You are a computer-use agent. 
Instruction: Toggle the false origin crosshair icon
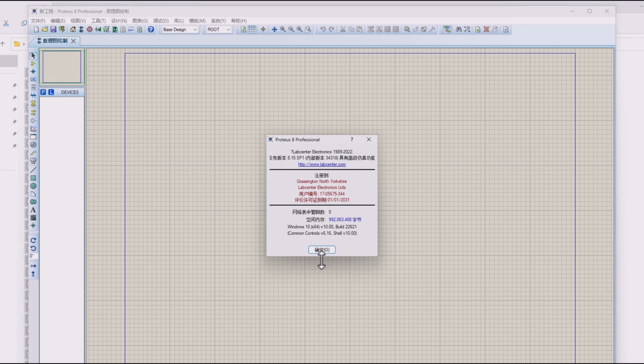[263, 29]
